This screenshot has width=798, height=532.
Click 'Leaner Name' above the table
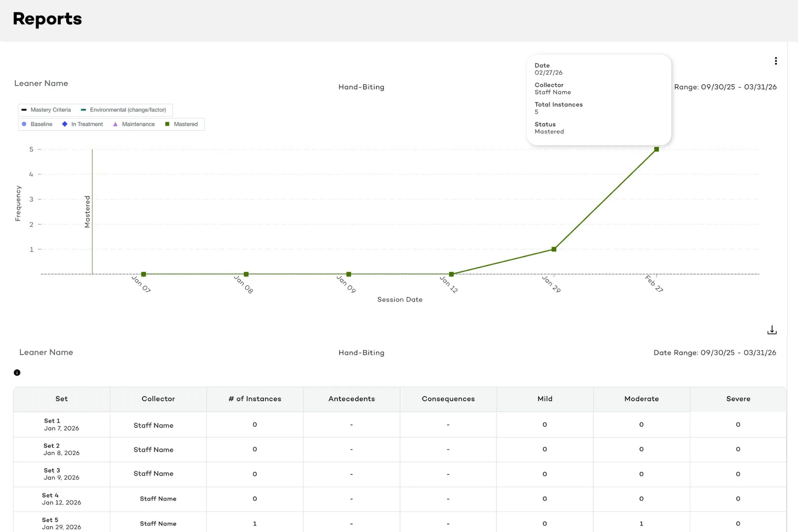click(x=46, y=352)
